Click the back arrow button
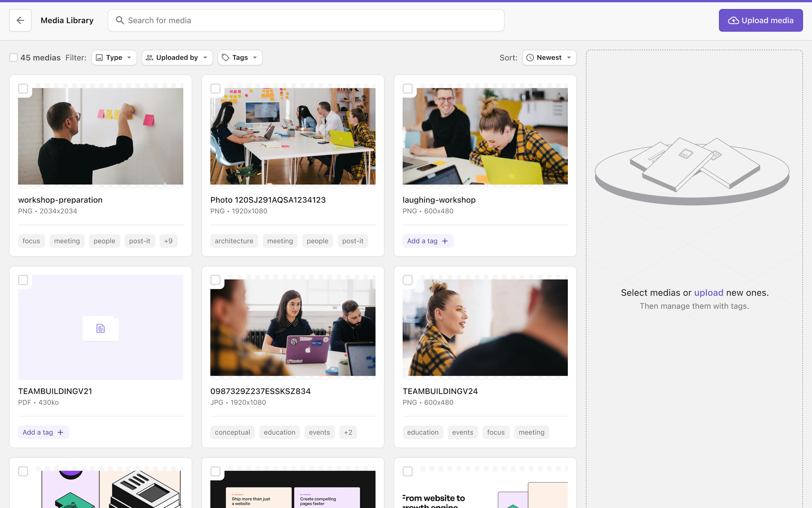The width and height of the screenshot is (812, 508). [20, 20]
